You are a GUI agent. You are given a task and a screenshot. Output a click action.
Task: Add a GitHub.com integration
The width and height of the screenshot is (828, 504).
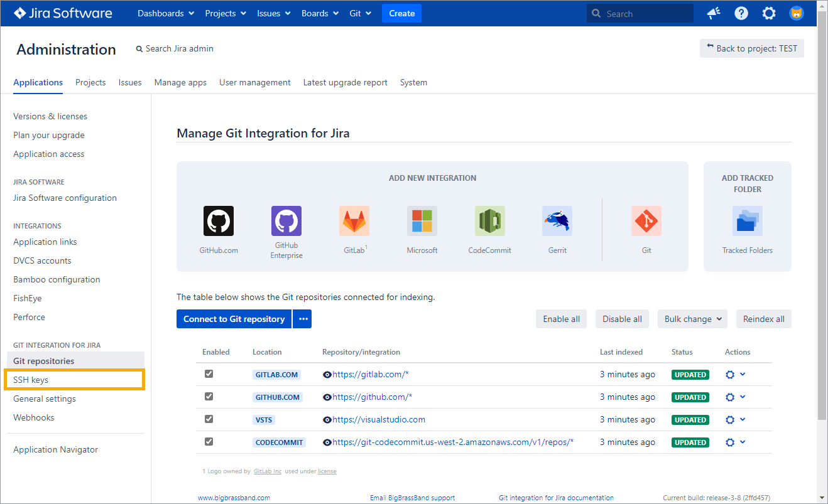tap(218, 221)
